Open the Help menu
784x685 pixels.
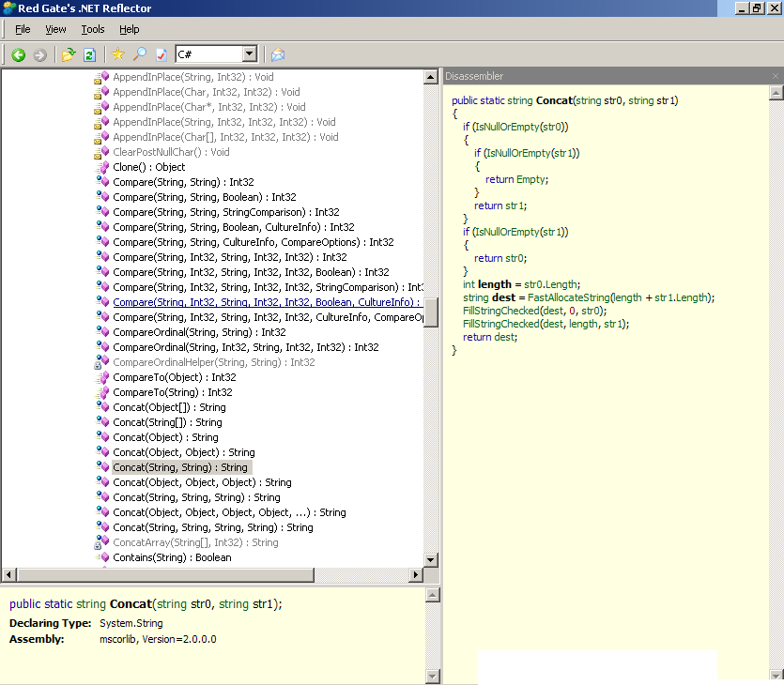(129, 29)
